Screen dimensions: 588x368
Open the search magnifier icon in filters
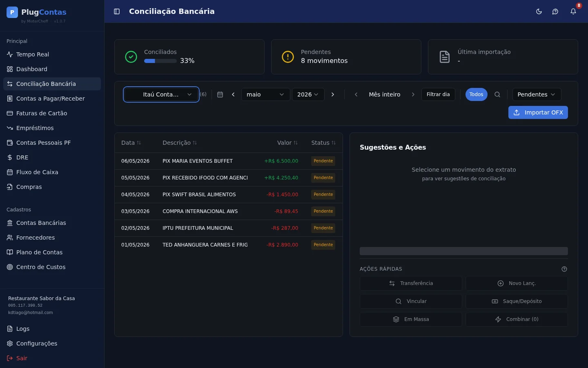pos(497,94)
